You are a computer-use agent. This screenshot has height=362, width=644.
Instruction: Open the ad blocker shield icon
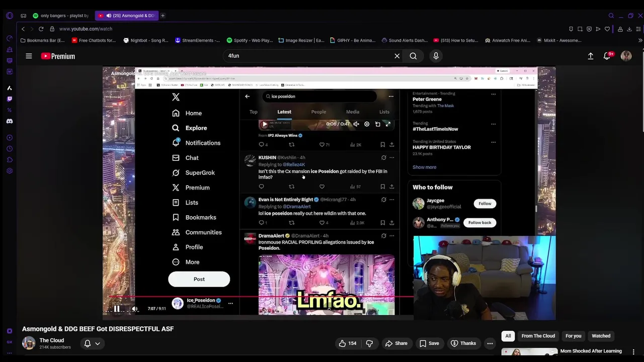tap(589, 29)
